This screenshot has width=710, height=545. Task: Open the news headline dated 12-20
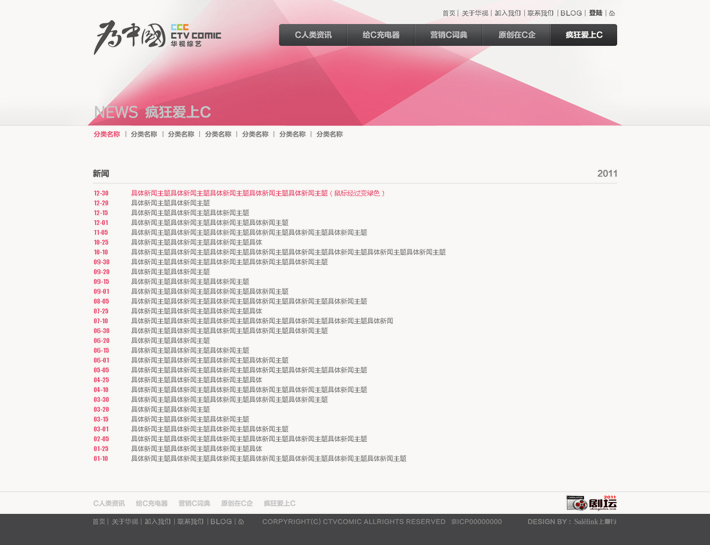(170, 203)
